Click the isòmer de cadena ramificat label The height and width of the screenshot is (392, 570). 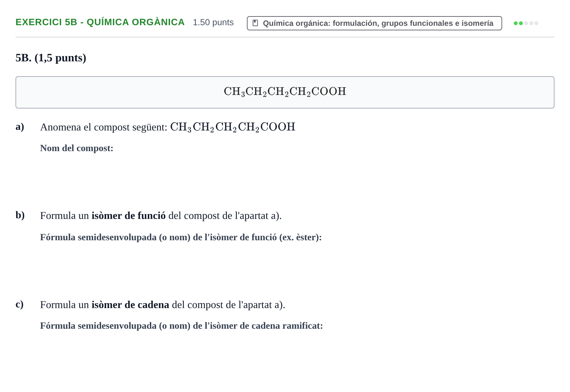pyautogui.click(x=182, y=326)
